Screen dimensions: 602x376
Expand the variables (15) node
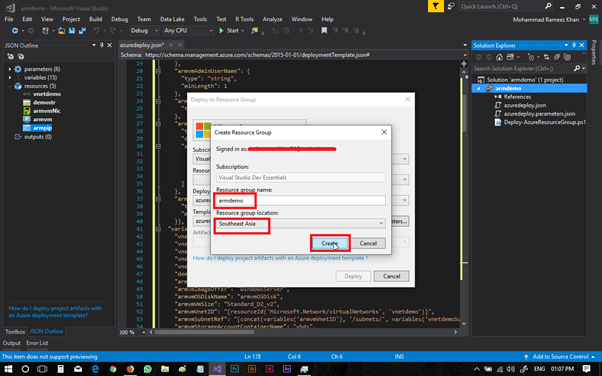[10, 78]
